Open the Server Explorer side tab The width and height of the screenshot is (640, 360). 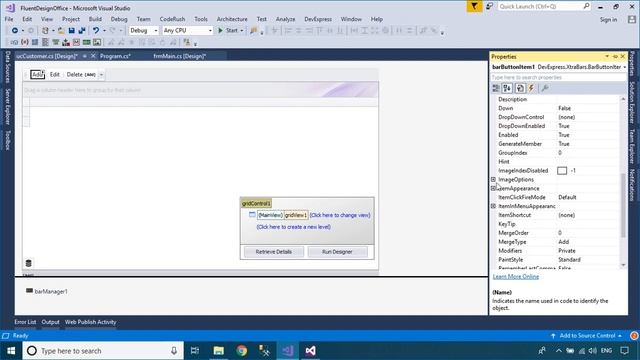pos(7,107)
